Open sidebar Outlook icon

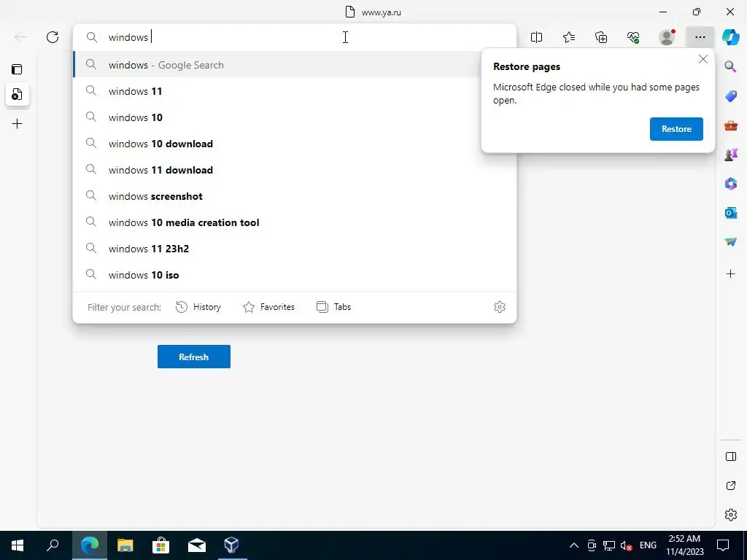click(x=731, y=212)
